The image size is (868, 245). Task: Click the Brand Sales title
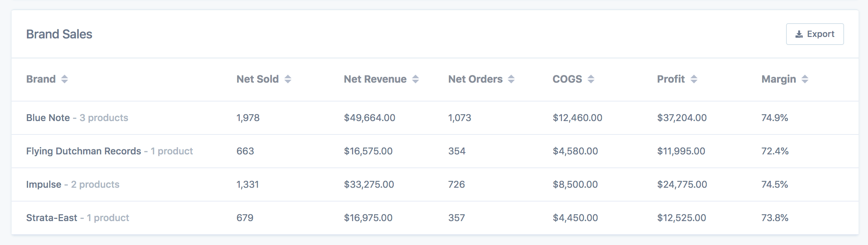tap(59, 34)
